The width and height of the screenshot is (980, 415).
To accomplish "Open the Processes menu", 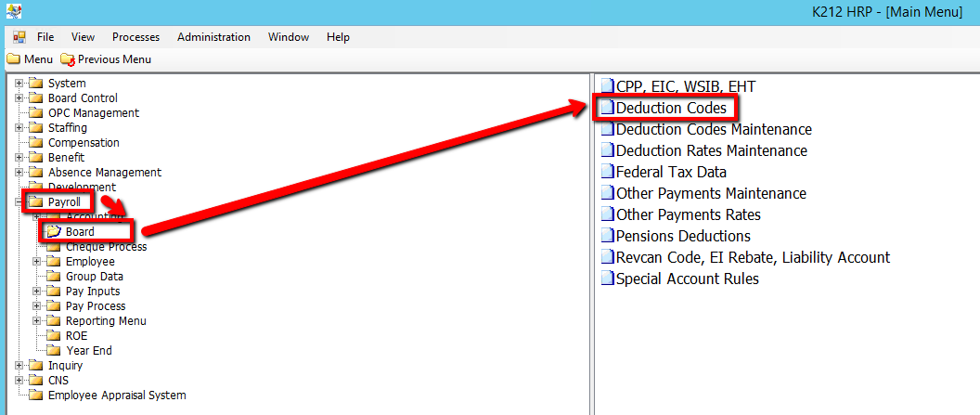I will (135, 37).
